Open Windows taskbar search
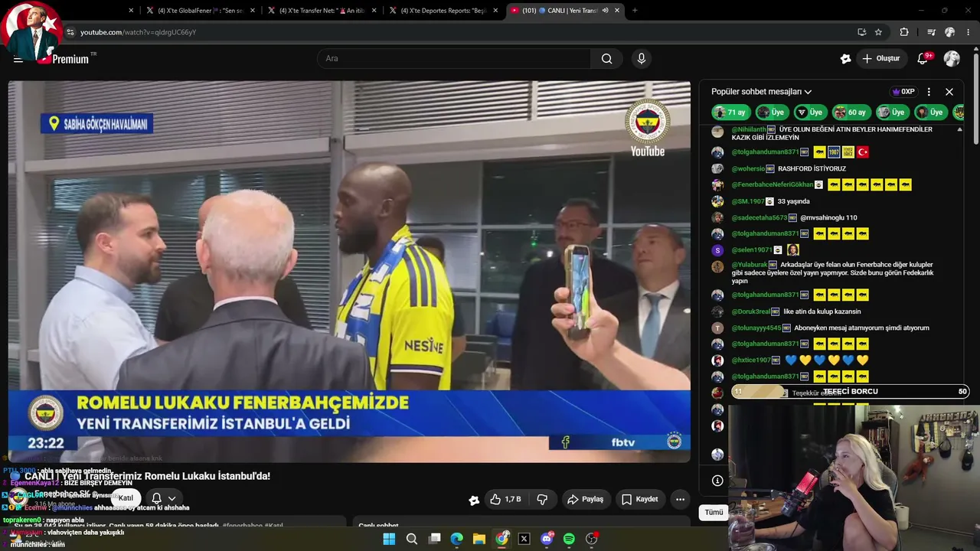This screenshot has height=551, width=980. [412, 539]
